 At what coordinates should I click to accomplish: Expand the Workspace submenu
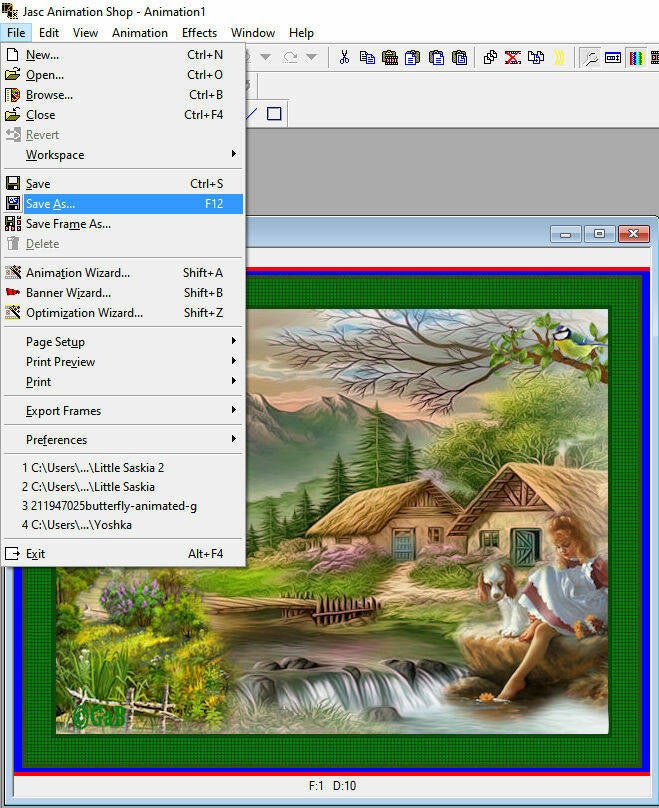click(x=123, y=155)
